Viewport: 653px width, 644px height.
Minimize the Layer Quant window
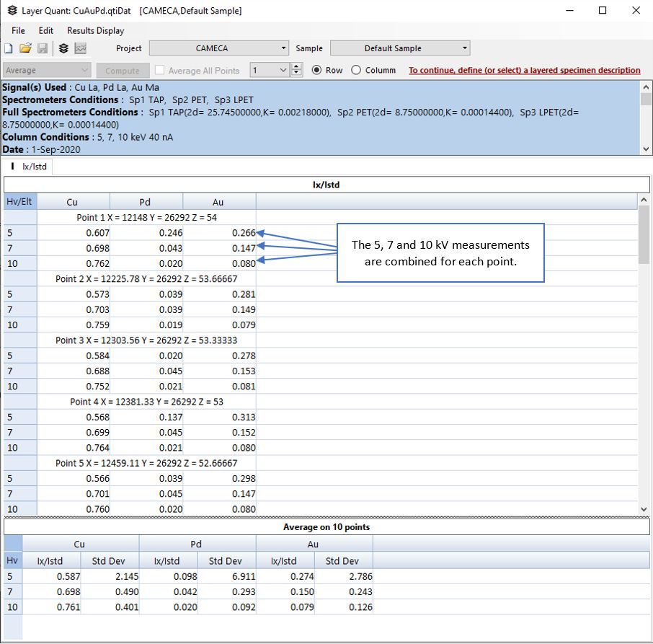pyautogui.click(x=570, y=11)
